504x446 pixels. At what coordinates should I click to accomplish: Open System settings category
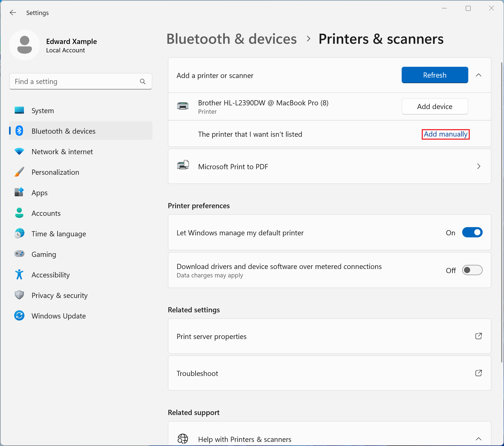click(81, 110)
